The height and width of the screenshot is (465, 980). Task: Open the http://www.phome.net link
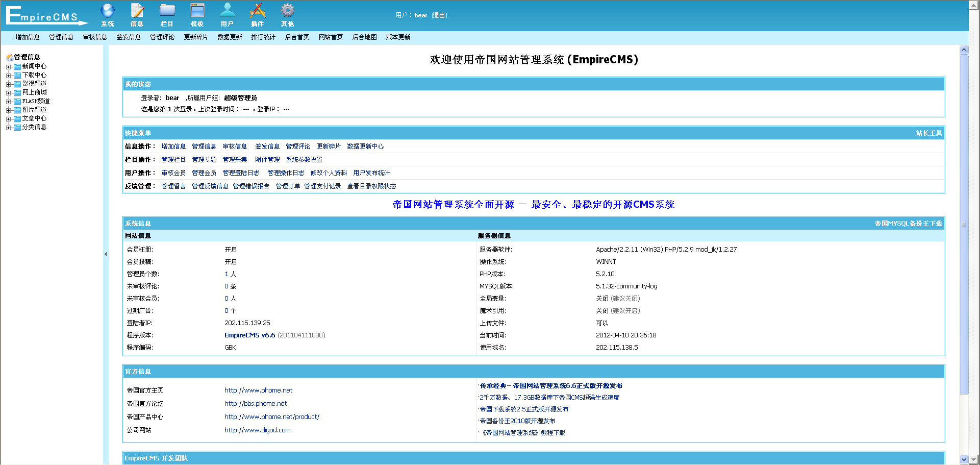coord(258,390)
